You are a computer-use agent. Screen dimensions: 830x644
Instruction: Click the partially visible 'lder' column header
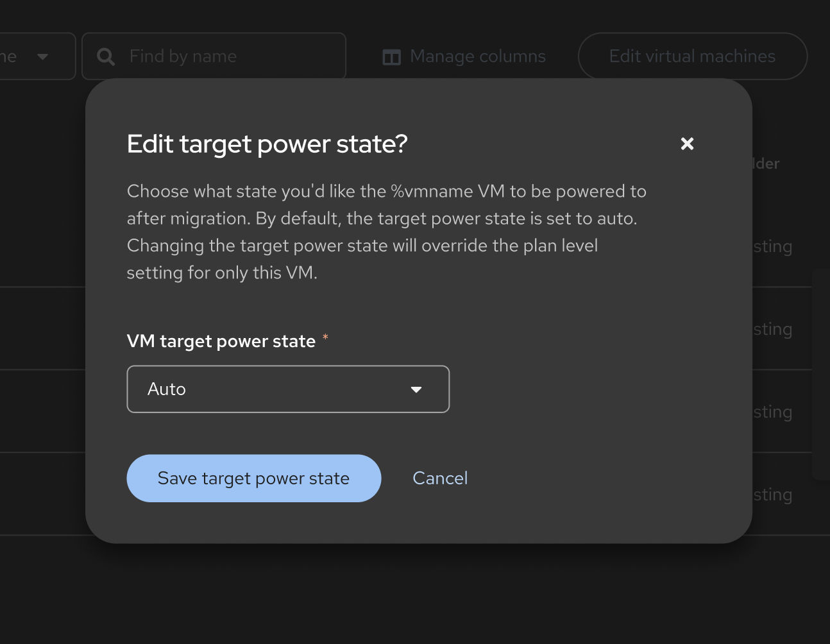coord(767,164)
